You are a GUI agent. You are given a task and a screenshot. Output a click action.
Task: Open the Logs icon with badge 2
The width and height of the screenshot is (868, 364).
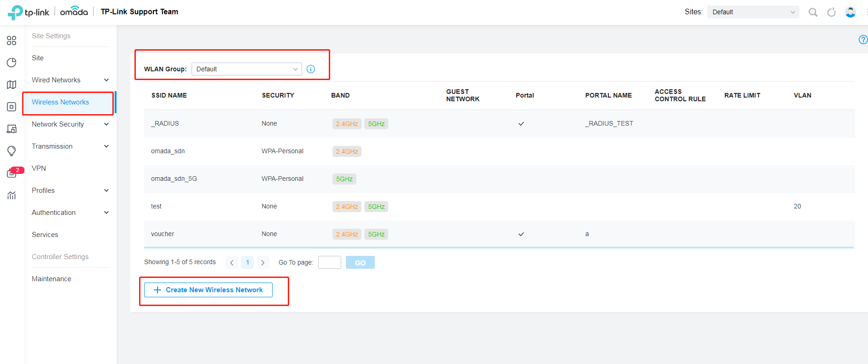tap(12, 173)
